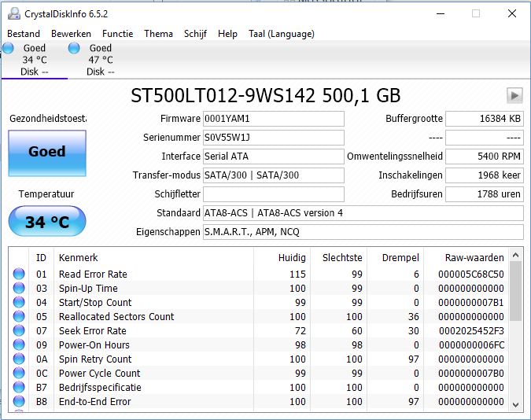Click the Goed health status button
Viewport: 531px width, 420px height.
(46, 153)
